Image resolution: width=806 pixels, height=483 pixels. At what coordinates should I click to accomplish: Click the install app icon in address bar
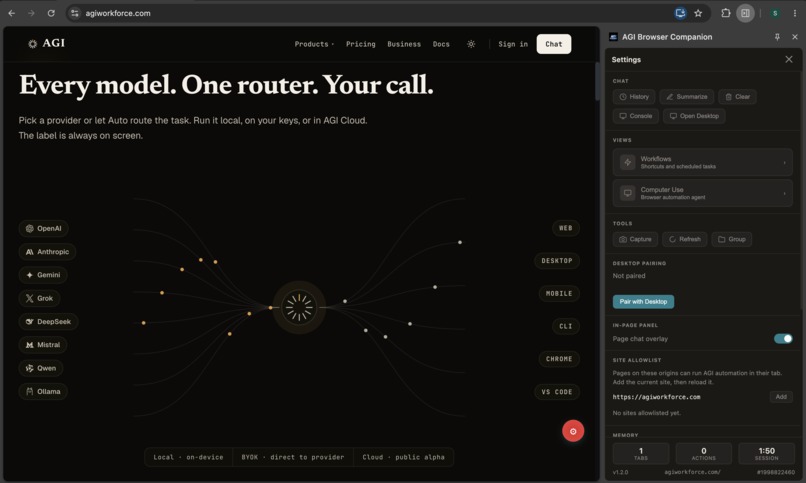click(x=680, y=13)
